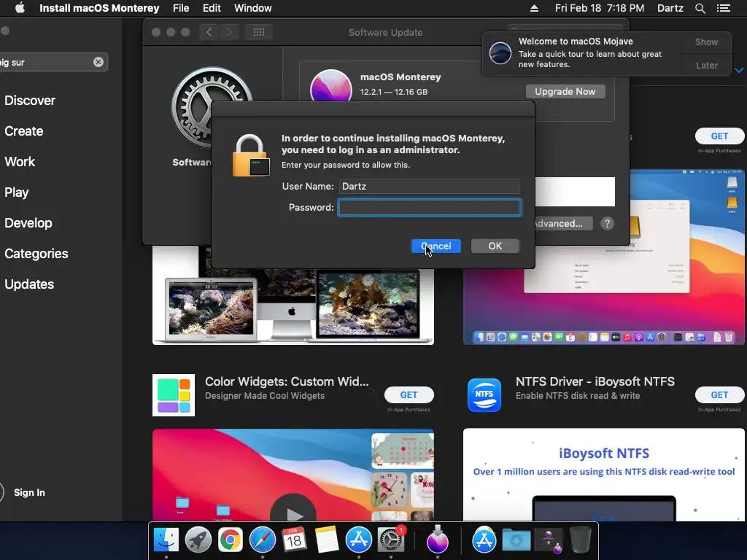Open the Trash in the Dock
Screen dimensions: 747x560
click(580, 540)
